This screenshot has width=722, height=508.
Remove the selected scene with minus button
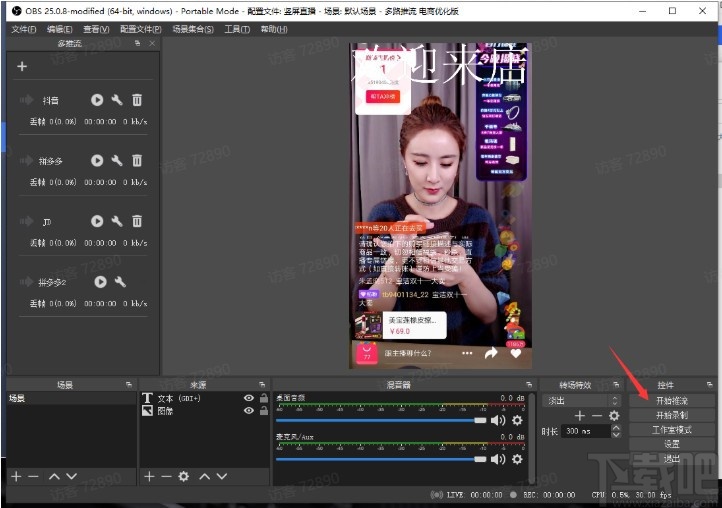(x=33, y=476)
